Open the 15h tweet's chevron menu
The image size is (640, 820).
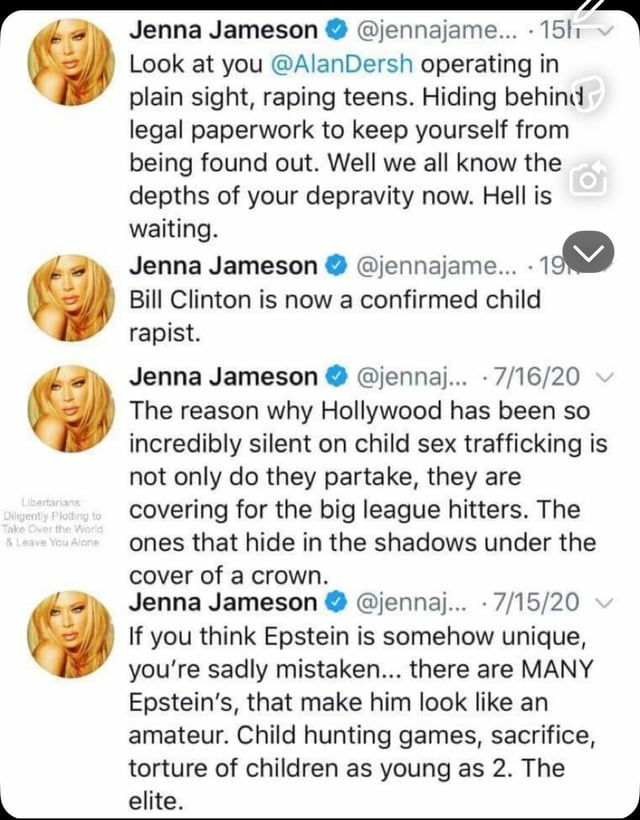(x=605, y=31)
